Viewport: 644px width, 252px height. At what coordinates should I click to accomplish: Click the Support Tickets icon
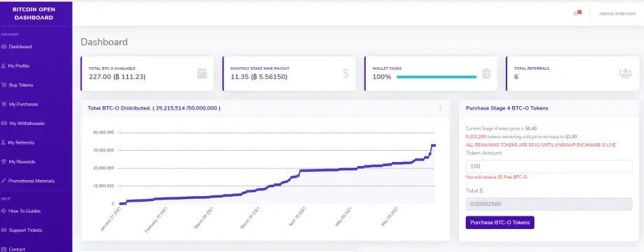tap(3, 230)
